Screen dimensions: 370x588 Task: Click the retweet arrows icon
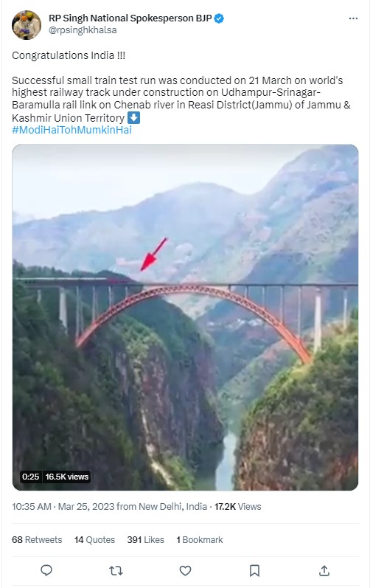click(x=116, y=570)
